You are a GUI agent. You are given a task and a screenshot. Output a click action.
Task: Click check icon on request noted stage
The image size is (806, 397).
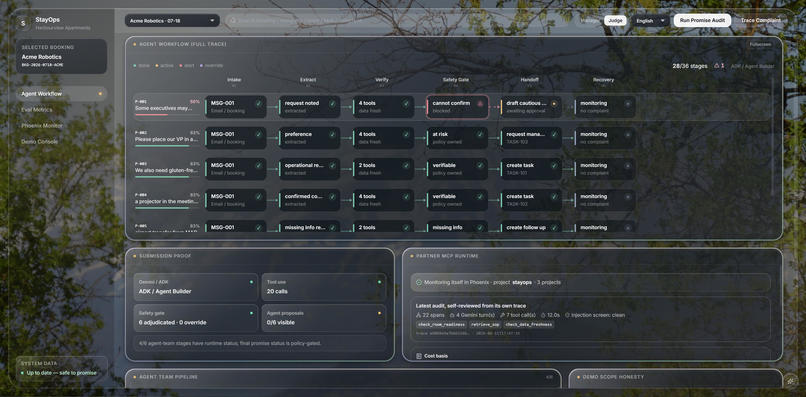pyautogui.click(x=332, y=103)
